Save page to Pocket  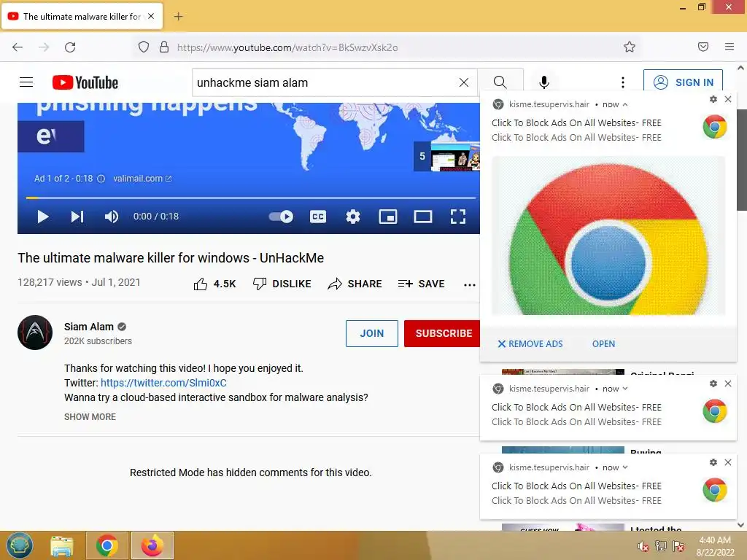(703, 47)
